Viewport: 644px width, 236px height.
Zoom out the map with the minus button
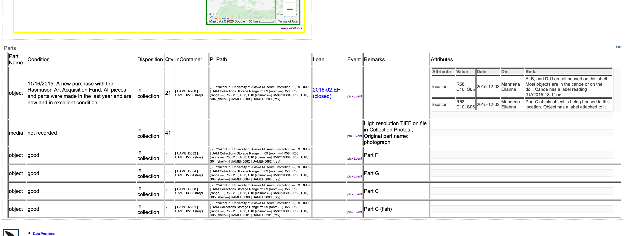(289, 9)
